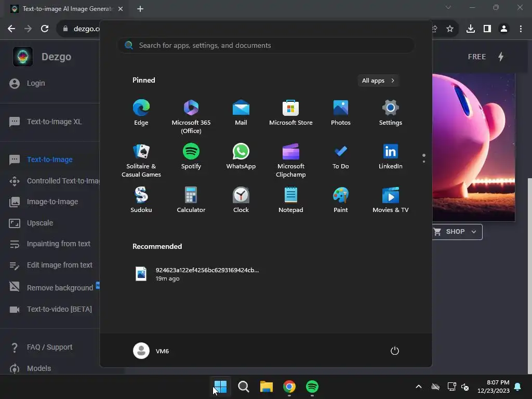Open Edge from pinned apps
The height and width of the screenshot is (399, 532).
(x=141, y=113)
